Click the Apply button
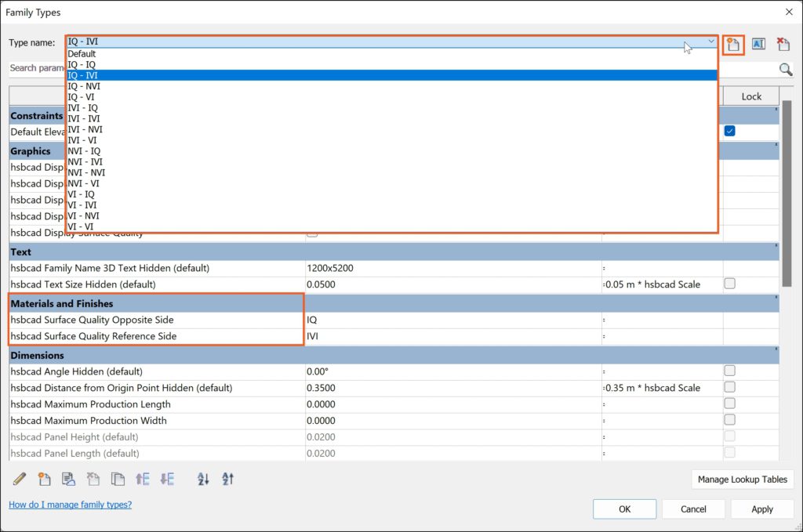803x532 pixels. point(761,509)
